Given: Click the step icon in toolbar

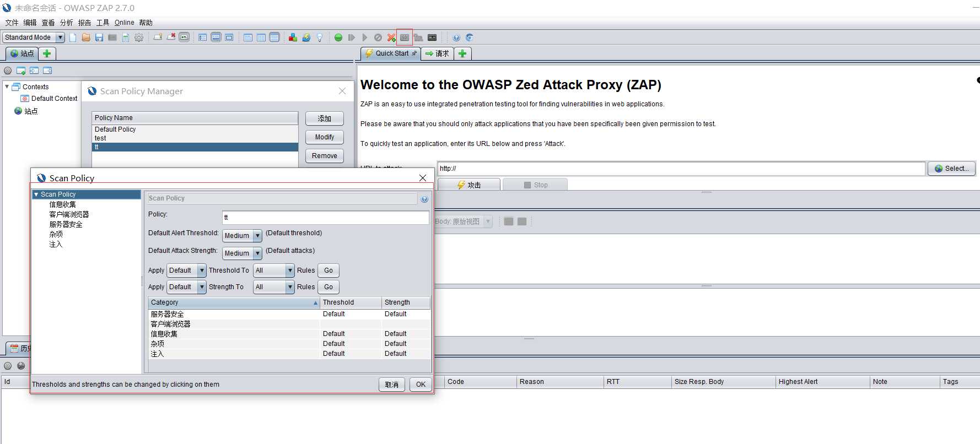Looking at the screenshot, I should click(x=352, y=37).
